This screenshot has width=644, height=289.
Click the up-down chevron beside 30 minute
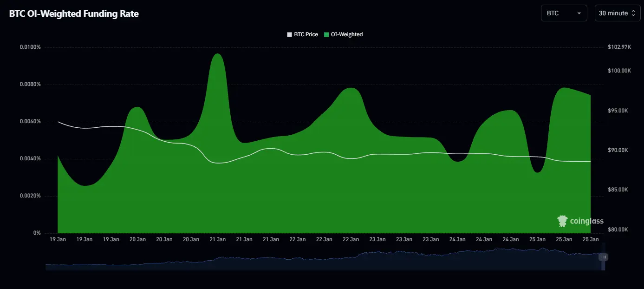(633, 13)
